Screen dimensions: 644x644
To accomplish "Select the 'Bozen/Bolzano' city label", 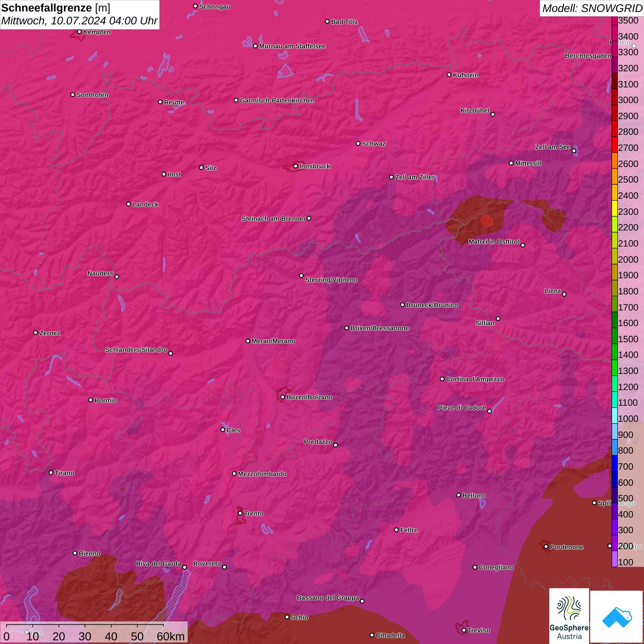I will click(309, 397).
